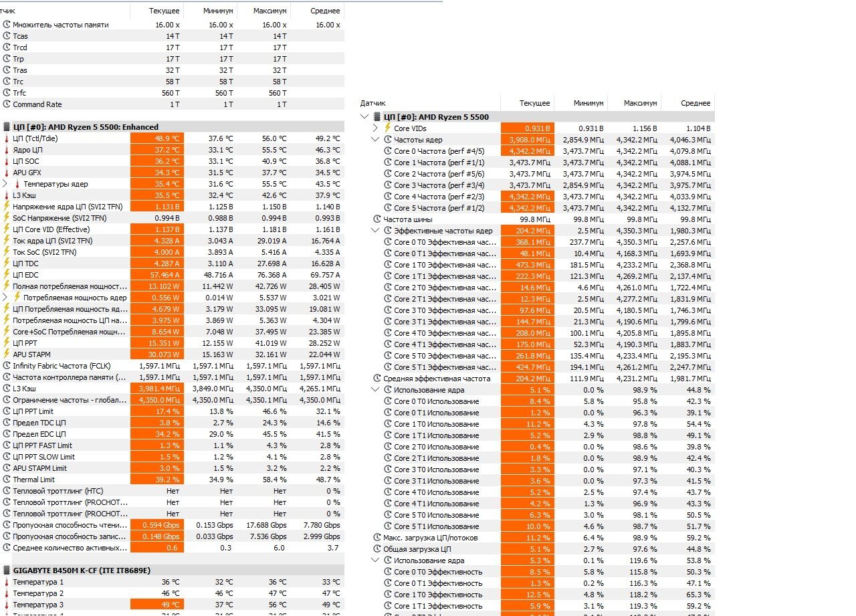
Task: Select the Тепловой троттлинг (HTC) row
Action: click(172, 491)
